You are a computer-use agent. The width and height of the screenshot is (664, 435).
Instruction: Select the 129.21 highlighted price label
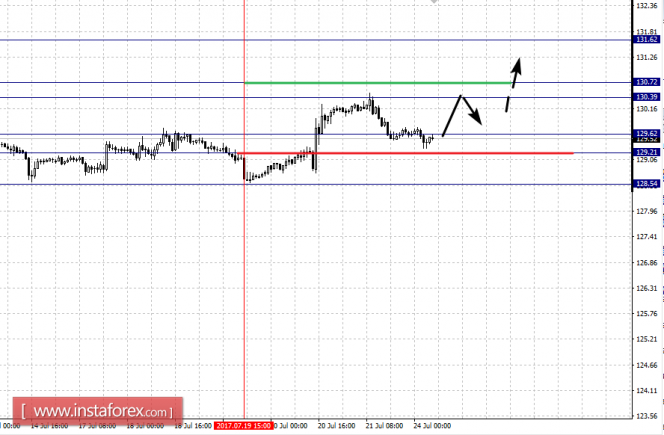[x=646, y=152]
